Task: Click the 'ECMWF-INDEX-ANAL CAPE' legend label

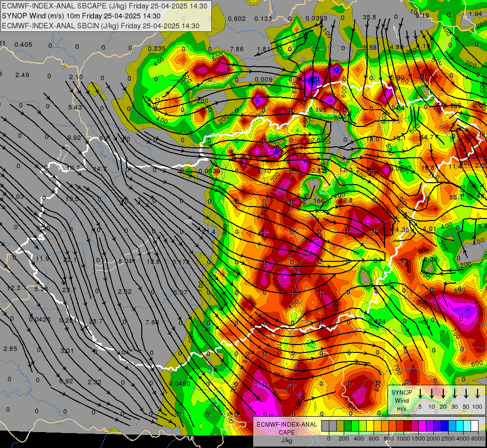Action: tap(287, 429)
